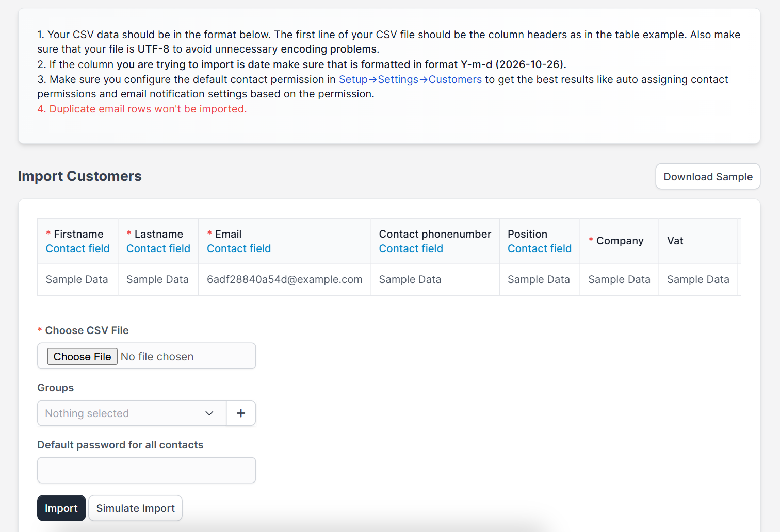Click 'Default password for all contacts' label
The width and height of the screenshot is (780, 532).
pos(120,445)
